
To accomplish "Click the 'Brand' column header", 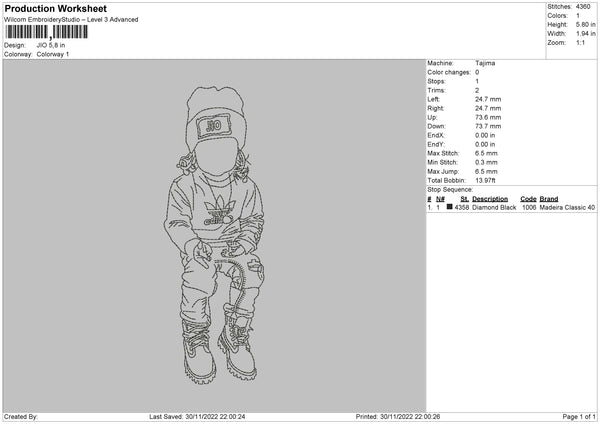I will (x=549, y=199).
